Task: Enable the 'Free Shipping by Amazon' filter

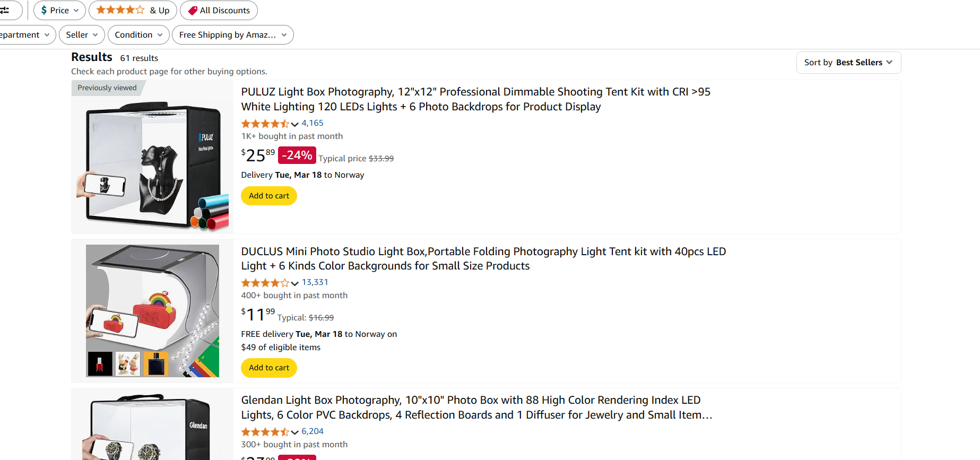Action: pyautogui.click(x=232, y=34)
